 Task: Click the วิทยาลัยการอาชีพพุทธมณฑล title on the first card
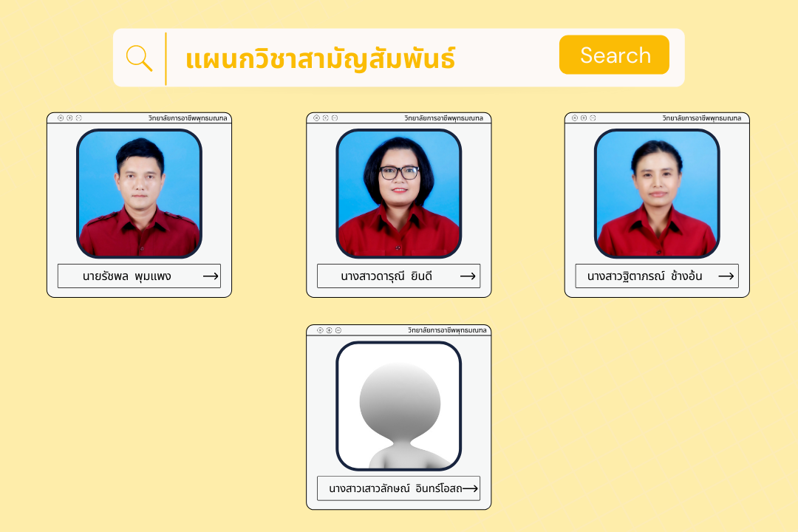pos(188,118)
